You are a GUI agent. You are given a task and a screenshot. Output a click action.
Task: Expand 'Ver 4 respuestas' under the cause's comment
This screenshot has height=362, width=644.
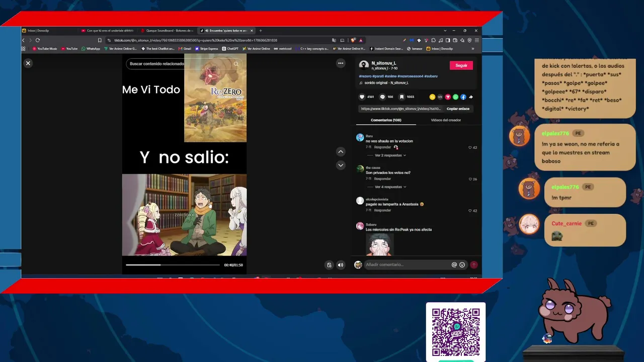390,187
